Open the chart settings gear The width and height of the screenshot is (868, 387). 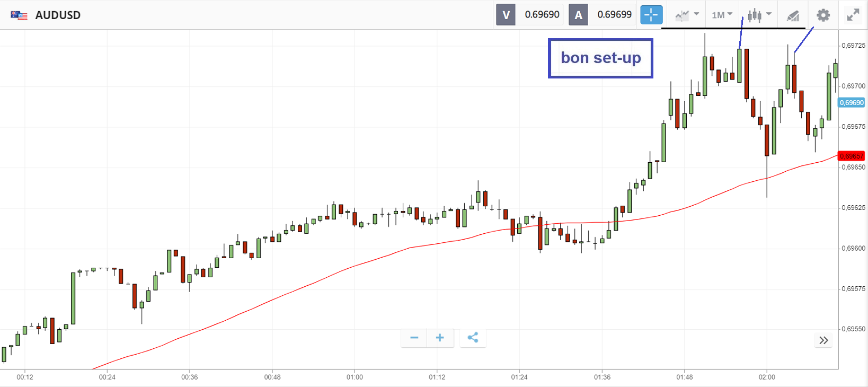823,15
